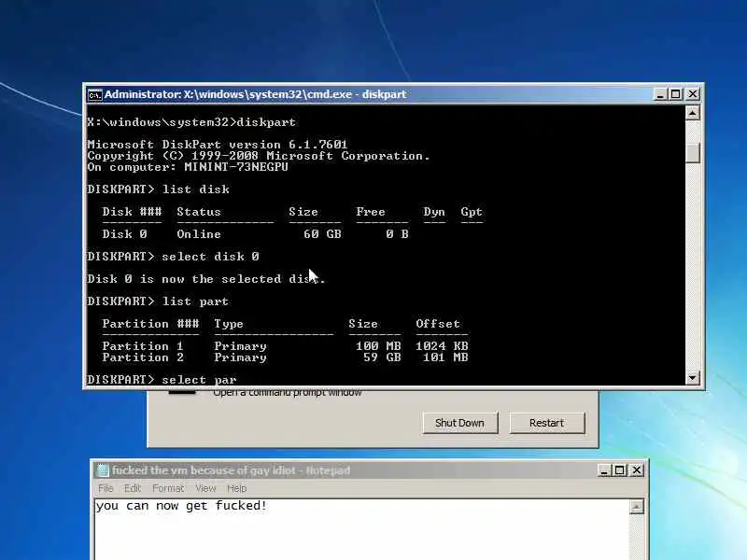Click the '1024 KB' offset value
This screenshot has width=747, height=560.
[442, 345]
